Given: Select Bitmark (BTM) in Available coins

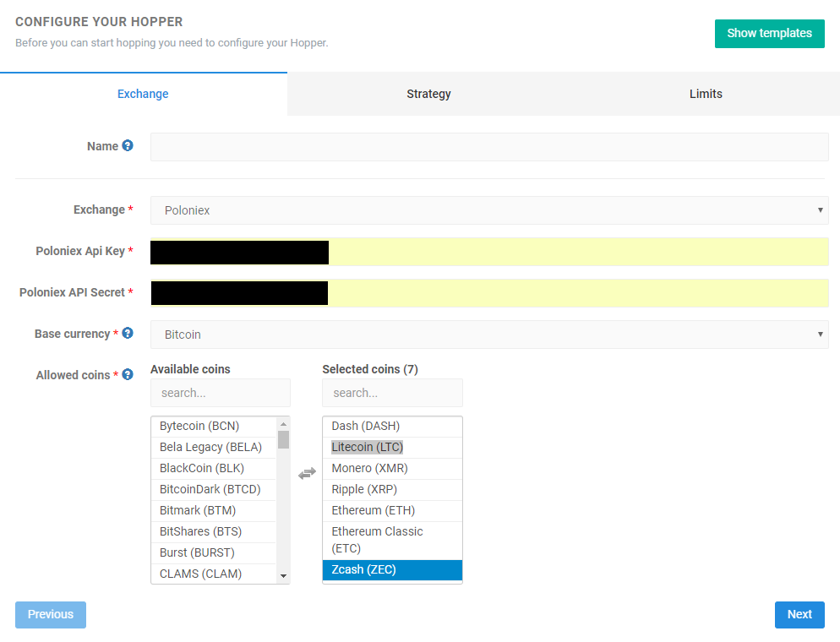Looking at the screenshot, I should [x=214, y=511].
